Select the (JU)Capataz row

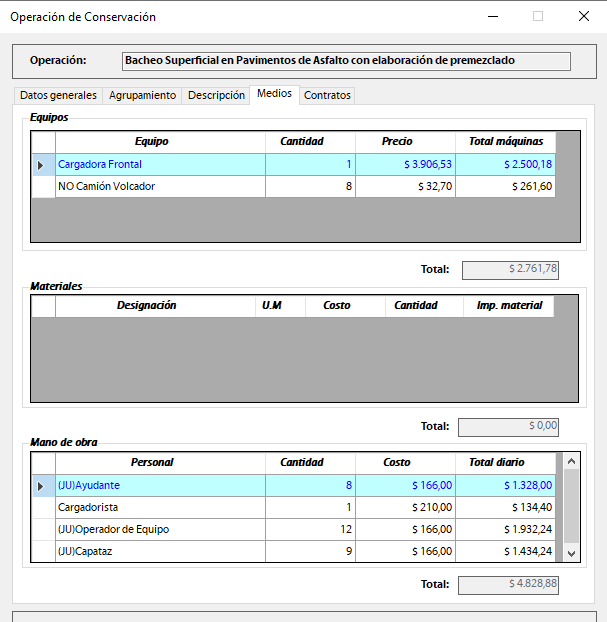point(160,551)
